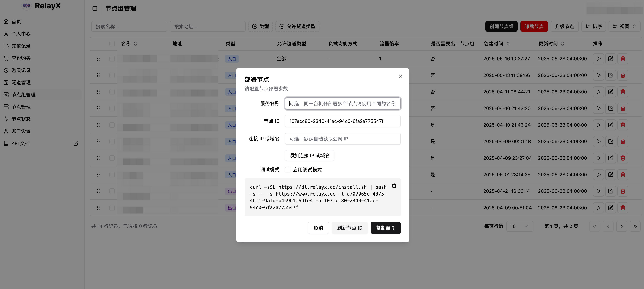Click the copy icon in the command box

coord(393,185)
